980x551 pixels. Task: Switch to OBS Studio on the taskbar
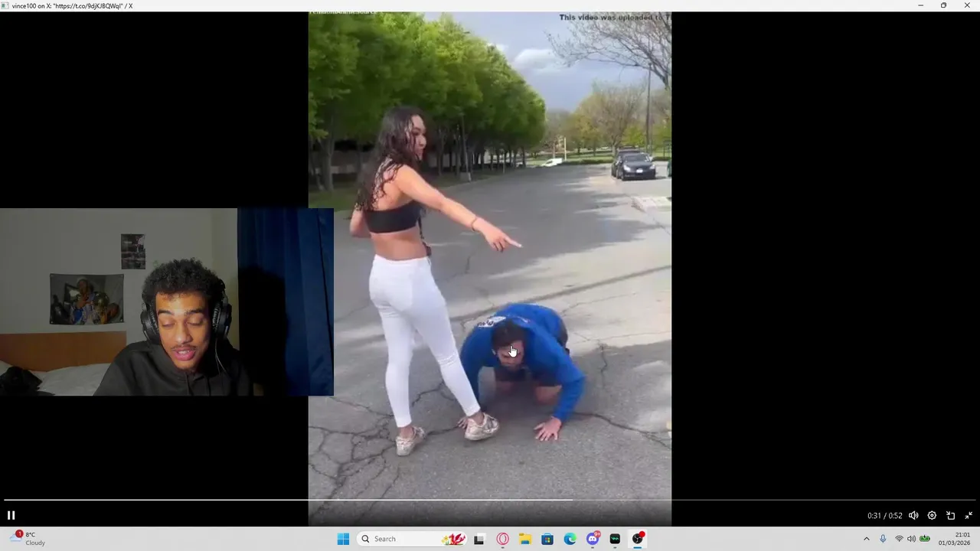638,539
